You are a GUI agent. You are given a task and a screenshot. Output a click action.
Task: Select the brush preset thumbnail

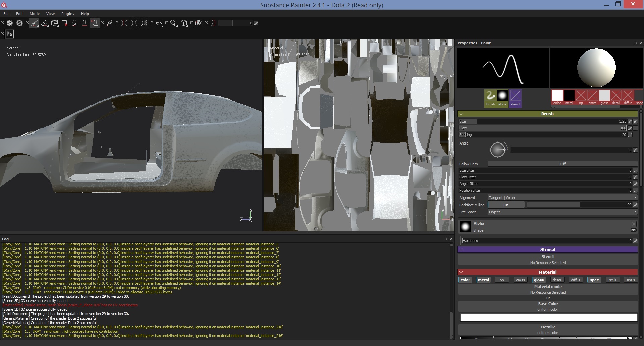click(490, 98)
